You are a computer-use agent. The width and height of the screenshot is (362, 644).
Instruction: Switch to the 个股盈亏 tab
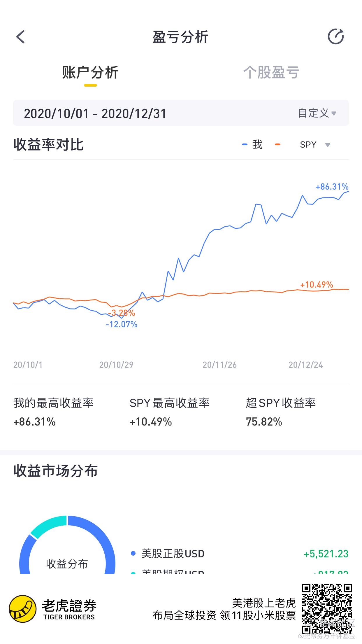pos(271,72)
